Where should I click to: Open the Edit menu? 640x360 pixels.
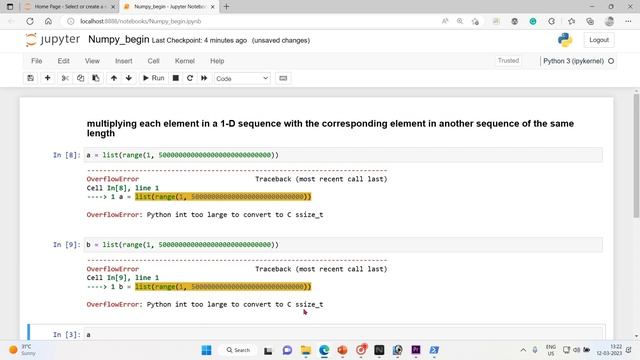coord(63,61)
